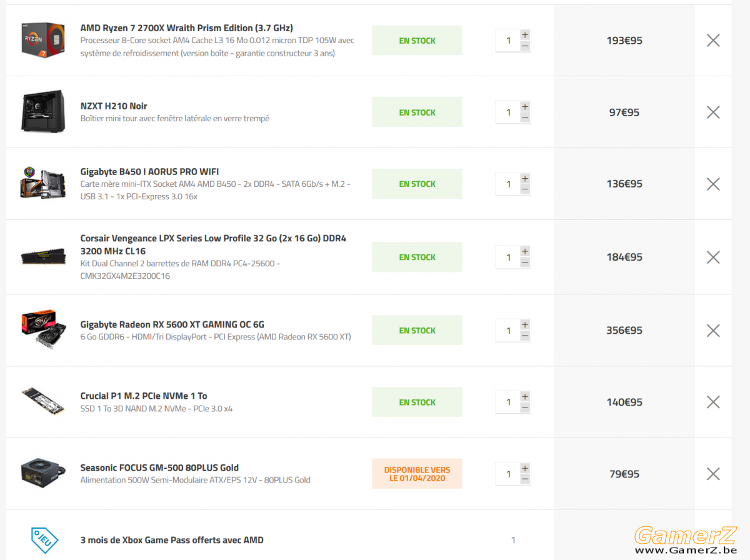The image size is (750, 560).
Task: Open Seasonic FOCUS power supply thumbnail
Action: pyautogui.click(x=43, y=473)
